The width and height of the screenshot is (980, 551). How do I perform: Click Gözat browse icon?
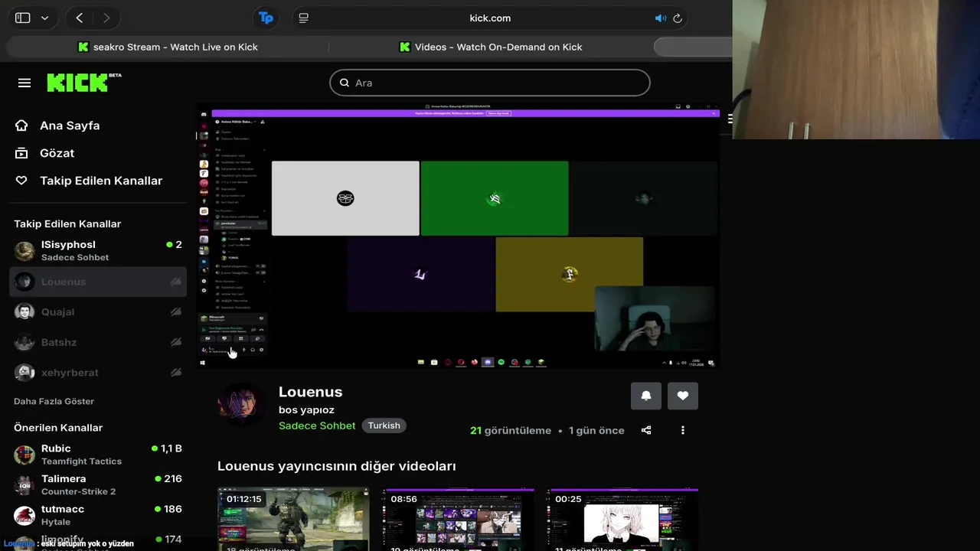21,153
